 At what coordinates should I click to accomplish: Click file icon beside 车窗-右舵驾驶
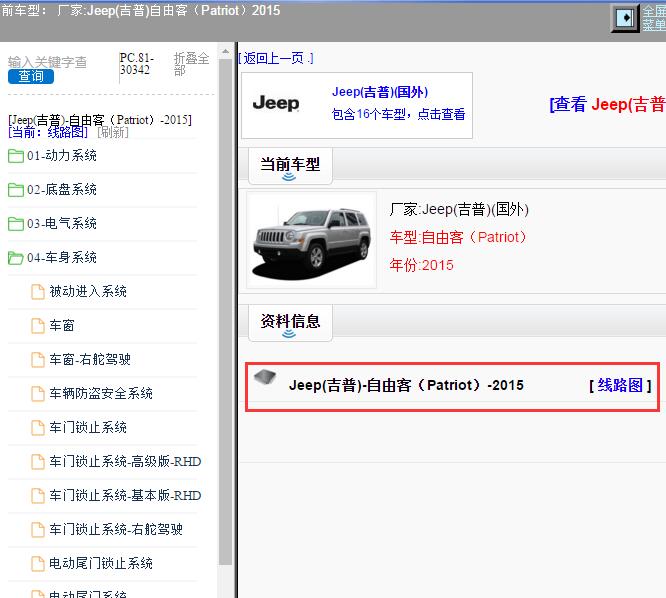(38, 360)
